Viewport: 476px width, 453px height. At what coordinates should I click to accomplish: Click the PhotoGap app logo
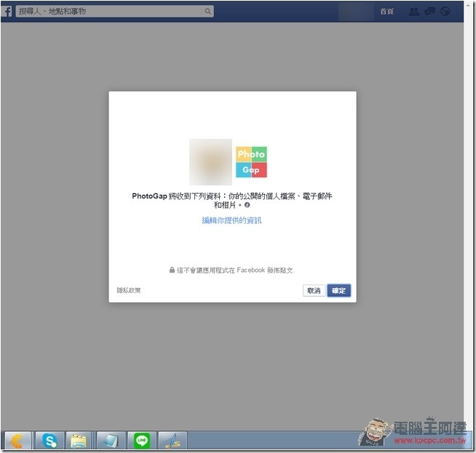pyautogui.click(x=251, y=162)
